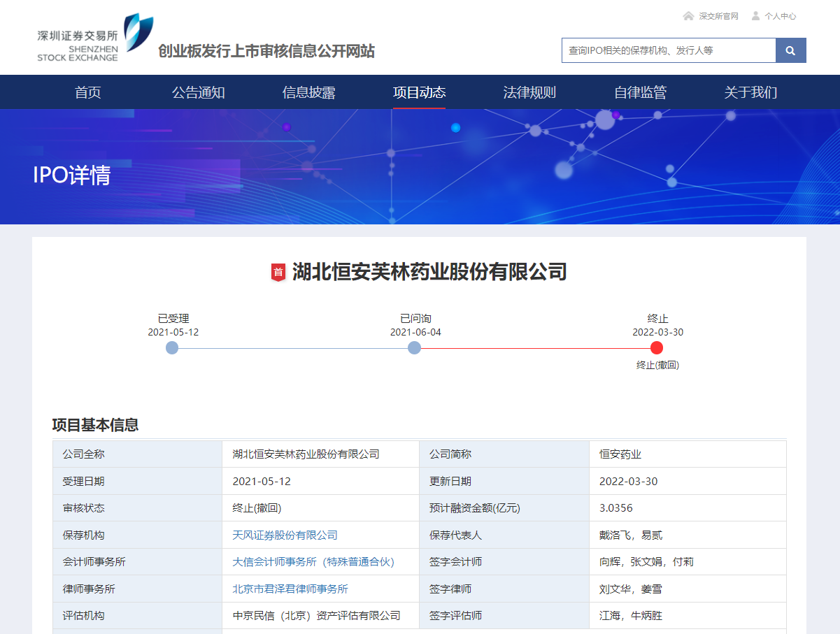Viewport: 840px width, 634px height.
Task: Open the 法律规则 navigation menu
Action: [530, 92]
